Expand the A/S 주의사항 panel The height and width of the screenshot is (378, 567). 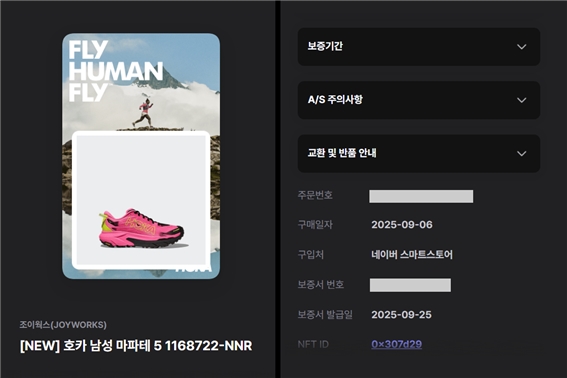click(x=419, y=100)
